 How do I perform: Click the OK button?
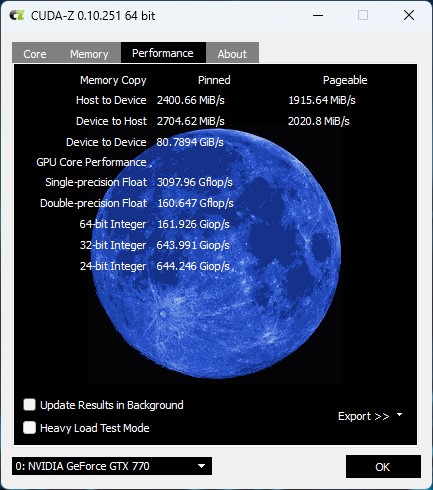[383, 467]
